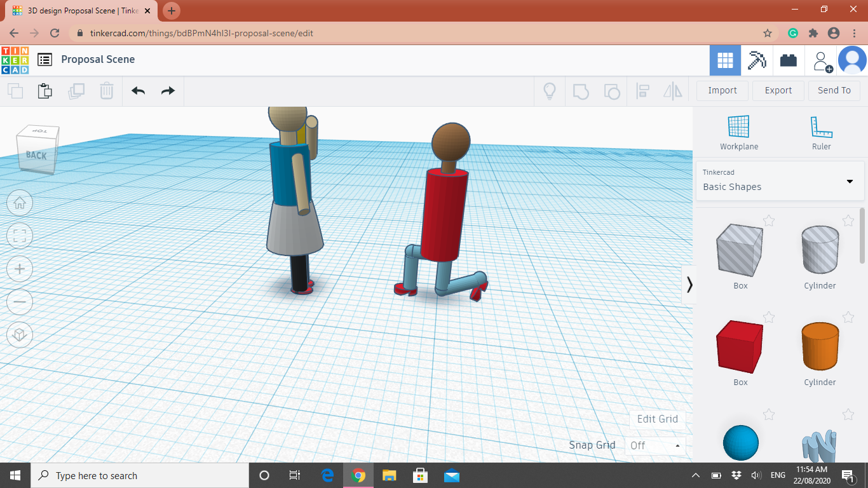Click the Delete trash can icon

pos(107,91)
